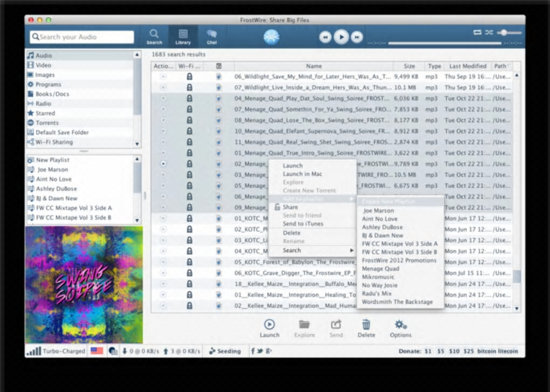Adjust the volume slider

click(x=504, y=32)
